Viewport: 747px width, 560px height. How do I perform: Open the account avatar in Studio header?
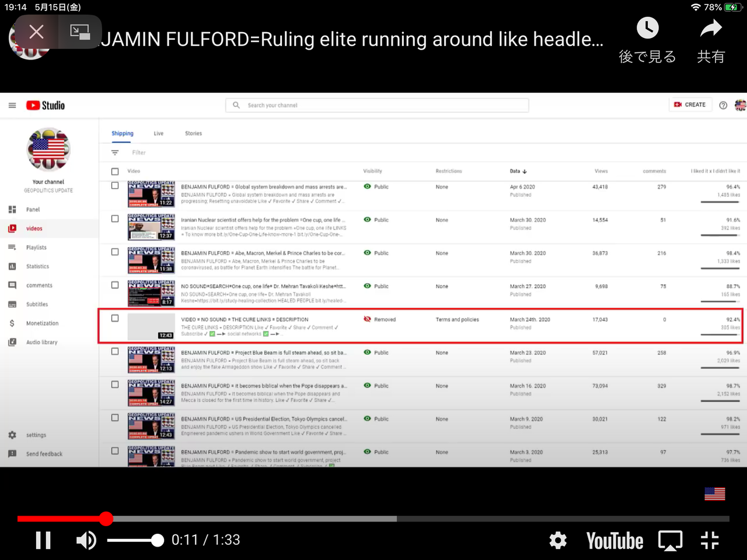coord(741,105)
